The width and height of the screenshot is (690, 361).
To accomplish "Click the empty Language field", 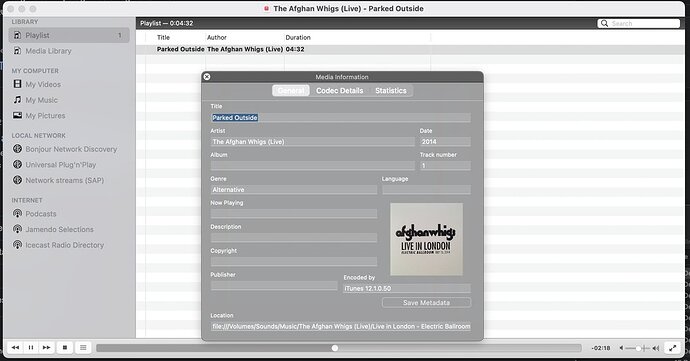I will coord(426,190).
